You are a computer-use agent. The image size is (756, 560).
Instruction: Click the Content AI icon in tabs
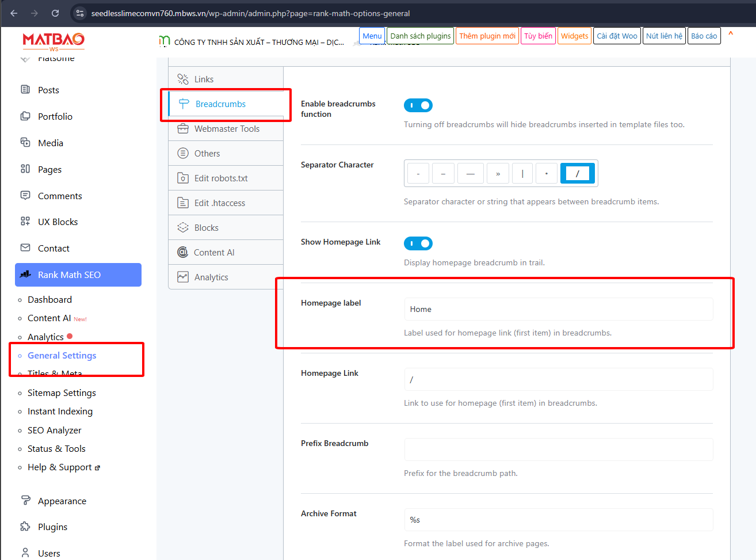coord(183,253)
